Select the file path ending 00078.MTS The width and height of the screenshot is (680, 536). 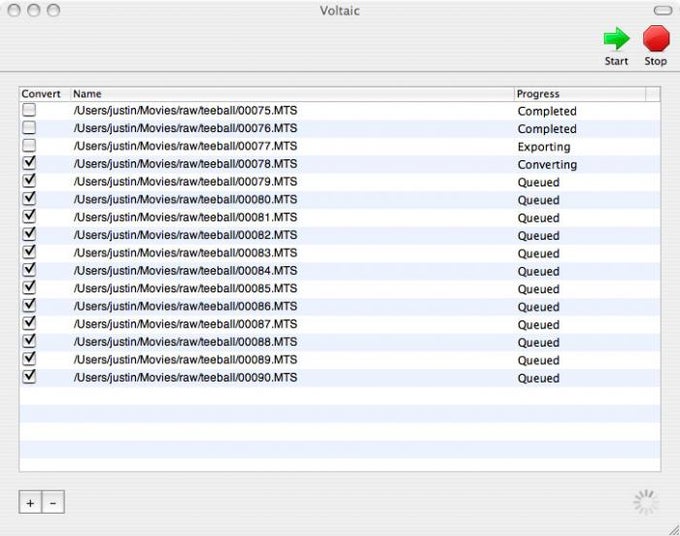185,164
